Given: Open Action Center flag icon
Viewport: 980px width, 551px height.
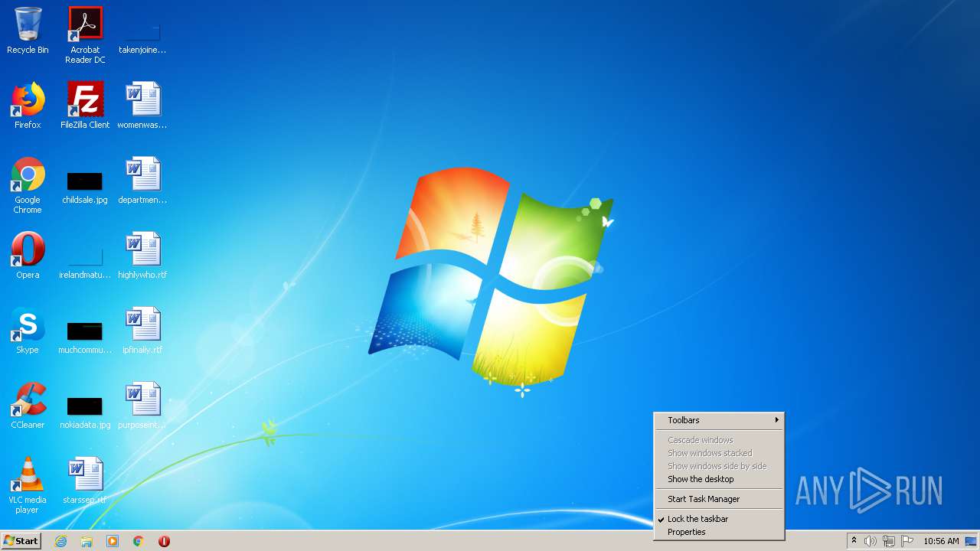Looking at the screenshot, I should [x=907, y=541].
